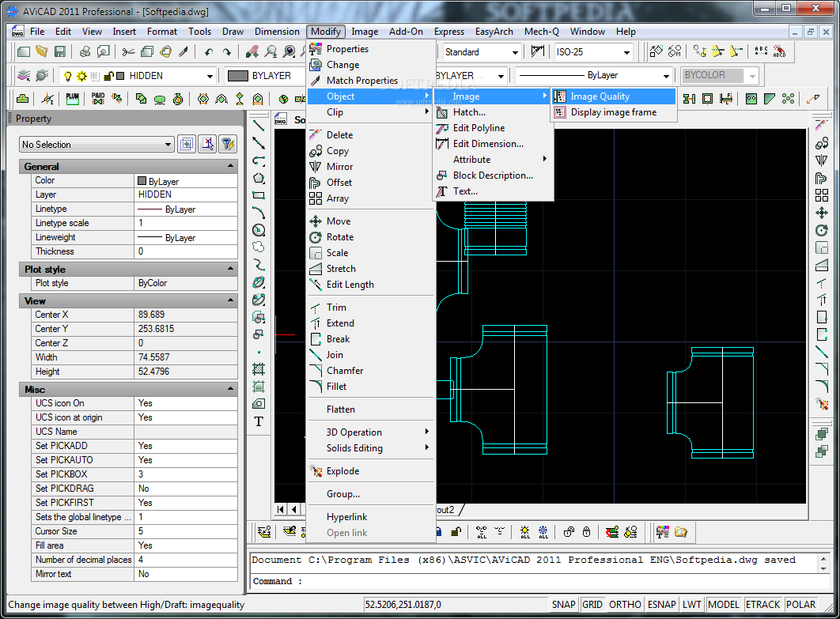Click the Undo arrow icon
Image resolution: width=840 pixels, height=619 pixels.
(x=209, y=52)
